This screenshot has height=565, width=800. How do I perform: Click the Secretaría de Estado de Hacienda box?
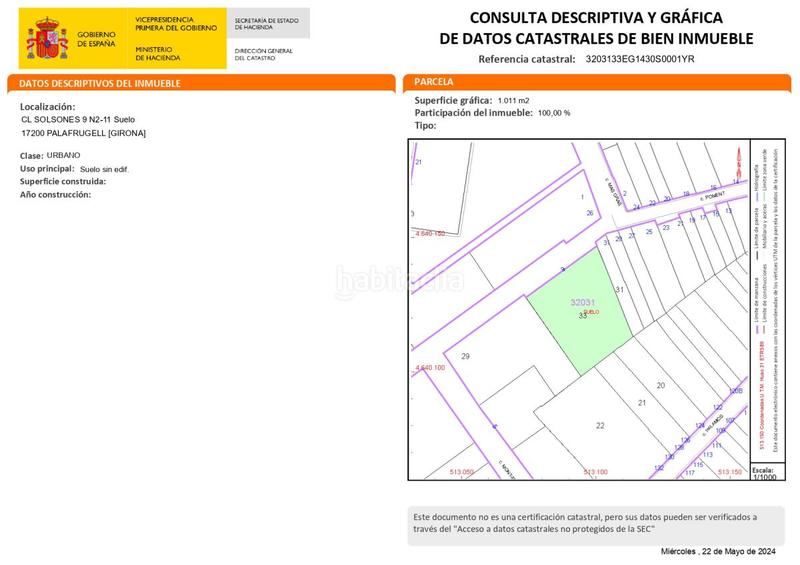pyautogui.click(x=268, y=22)
